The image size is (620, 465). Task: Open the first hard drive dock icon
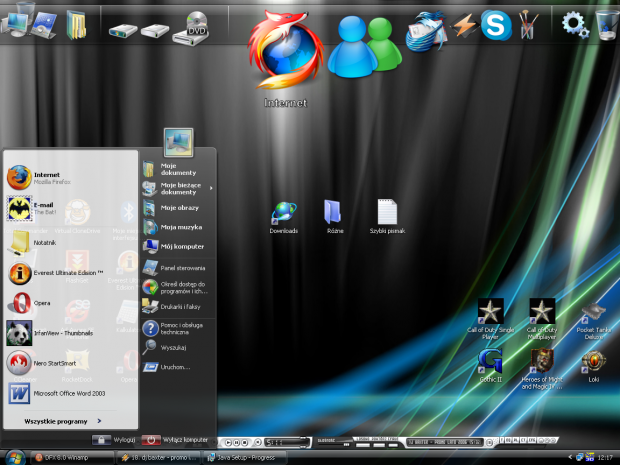coord(123,30)
